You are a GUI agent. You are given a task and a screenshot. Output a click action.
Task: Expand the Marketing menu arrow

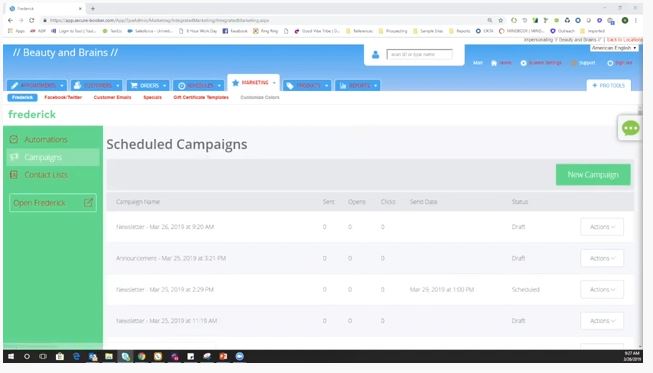(274, 83)
